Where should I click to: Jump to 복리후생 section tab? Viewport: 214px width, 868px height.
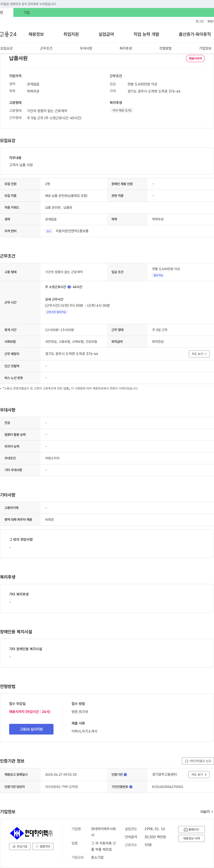(126, 48)
